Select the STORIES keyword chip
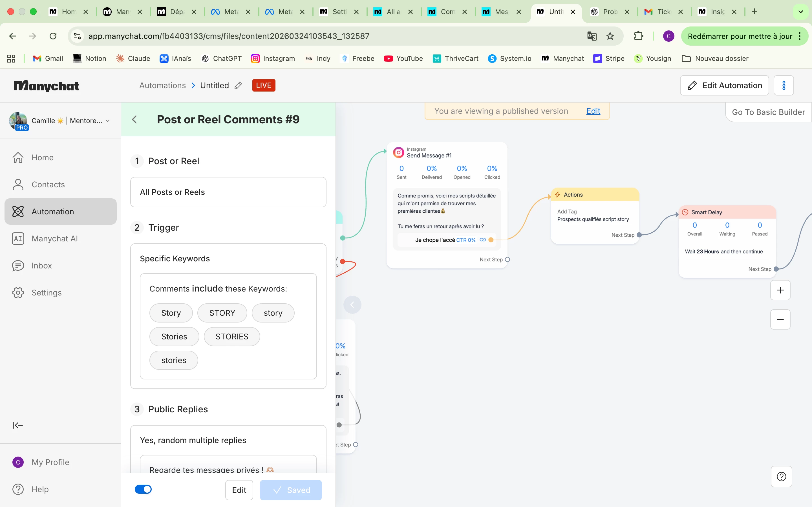This screenshot has width=812, height=507. click(x=231, y=336)
